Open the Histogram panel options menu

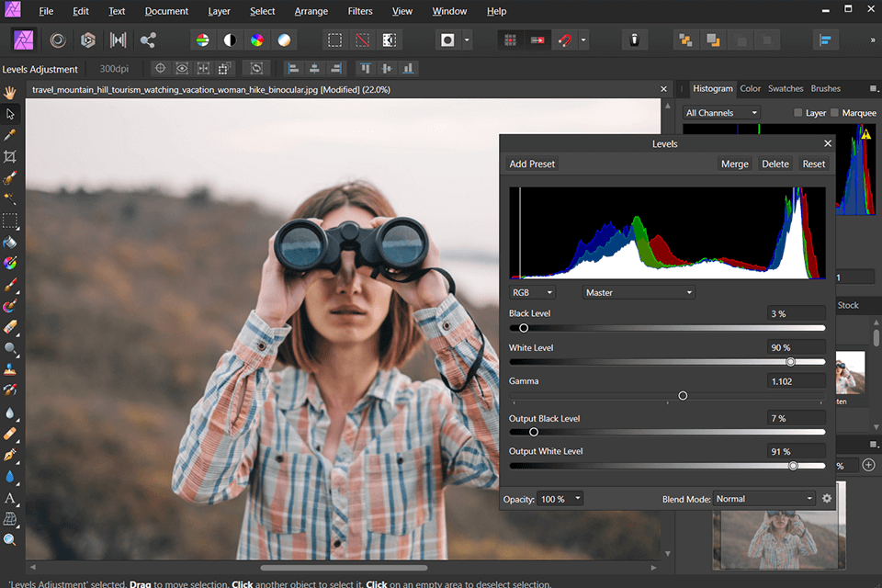pyautogui.click(x=873, y=89)
